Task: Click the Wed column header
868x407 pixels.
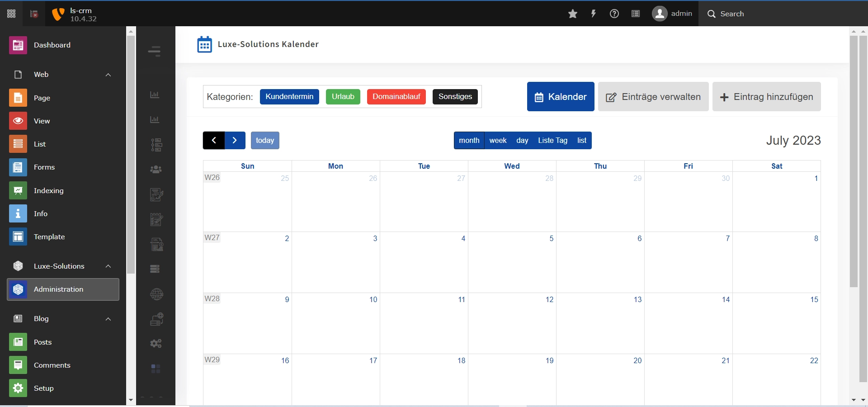Action: click(x=512, y=166)
